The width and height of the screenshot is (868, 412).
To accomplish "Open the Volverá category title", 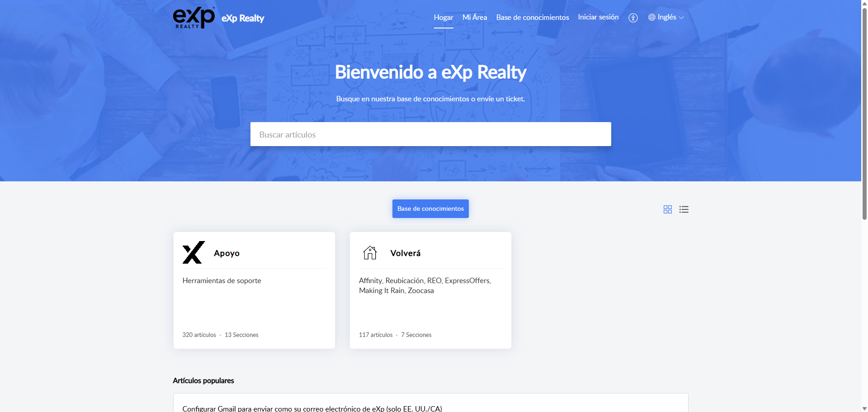I will click(405, 253).
